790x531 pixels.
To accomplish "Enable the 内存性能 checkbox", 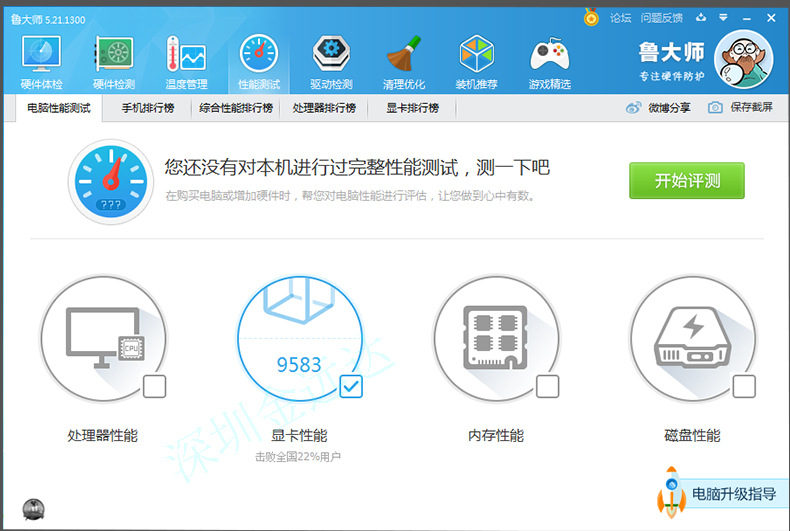I will coord(548,386).
